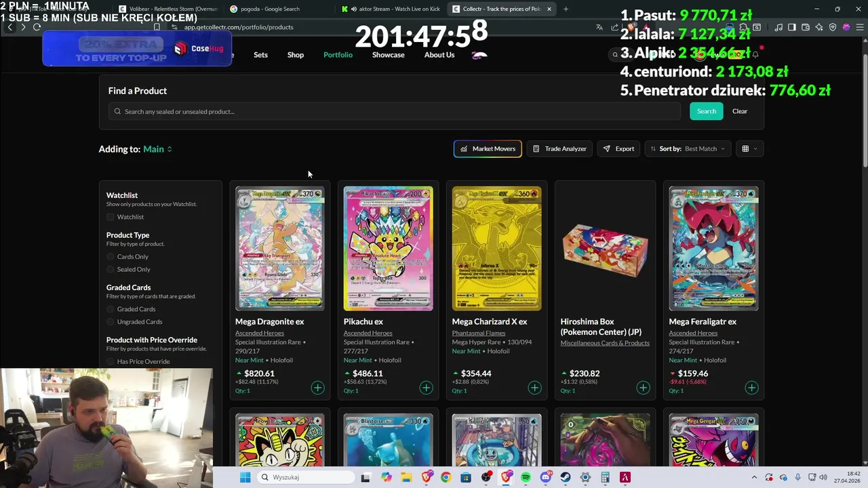Add Pikachu ex with plus icon
This screenshot has width=868, height=488.
pos(426,388)
